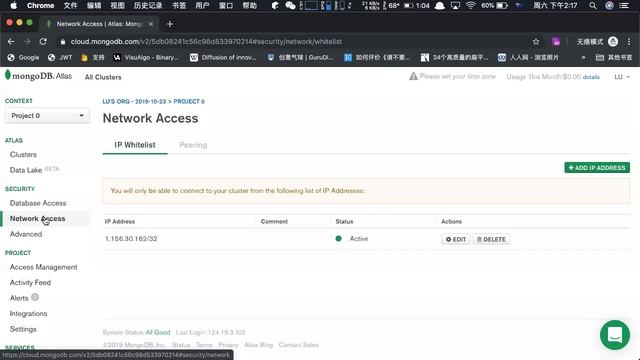Click the browser address bar URL

[x=206, y=42]
